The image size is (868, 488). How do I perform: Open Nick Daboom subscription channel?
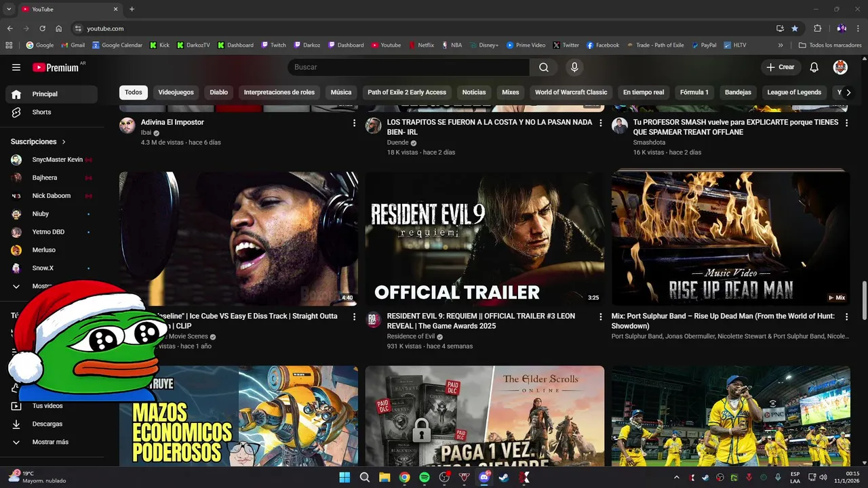[x=52, y=196]
